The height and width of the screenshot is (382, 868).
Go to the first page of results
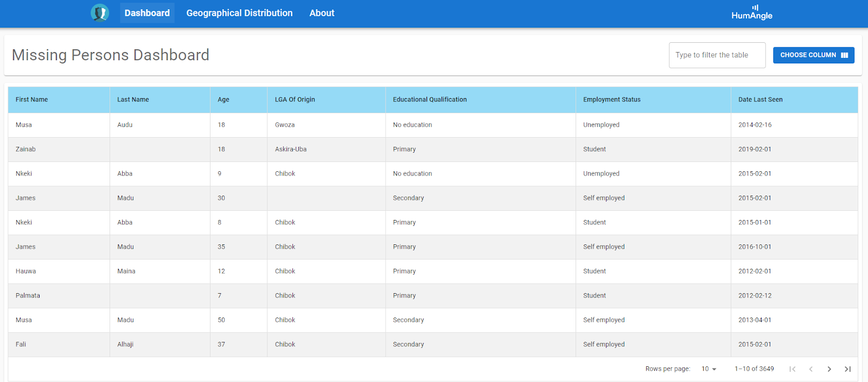click(x=793, y=369)
